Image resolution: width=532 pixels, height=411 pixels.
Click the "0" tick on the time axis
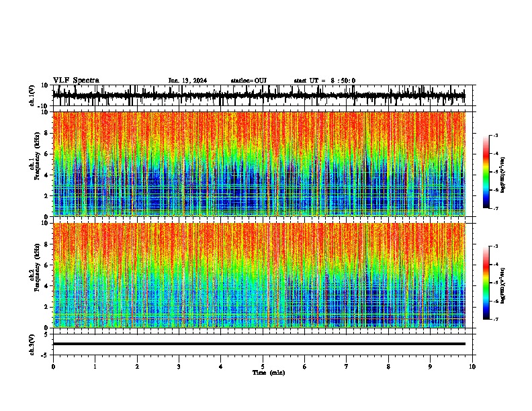point(53,367)
